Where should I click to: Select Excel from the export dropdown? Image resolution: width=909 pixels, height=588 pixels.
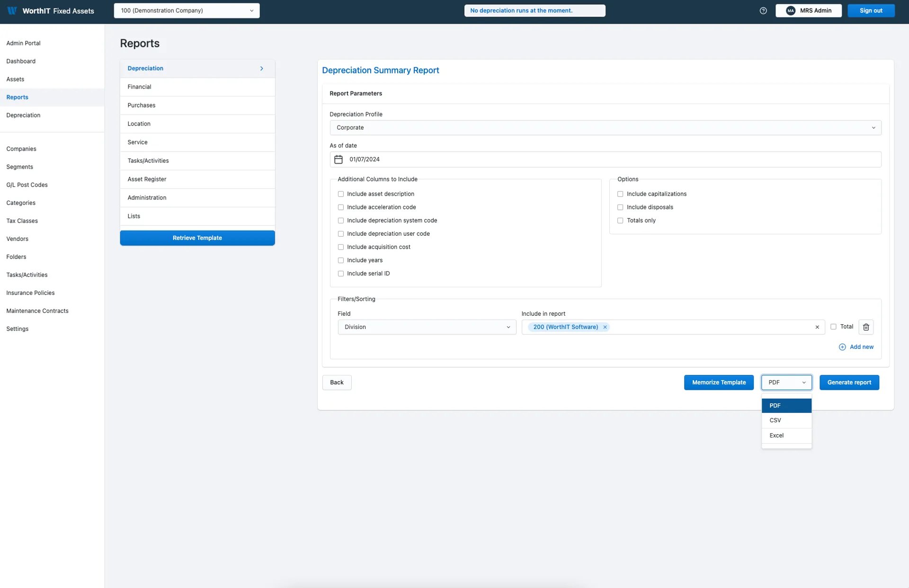[x=776, y=435]
